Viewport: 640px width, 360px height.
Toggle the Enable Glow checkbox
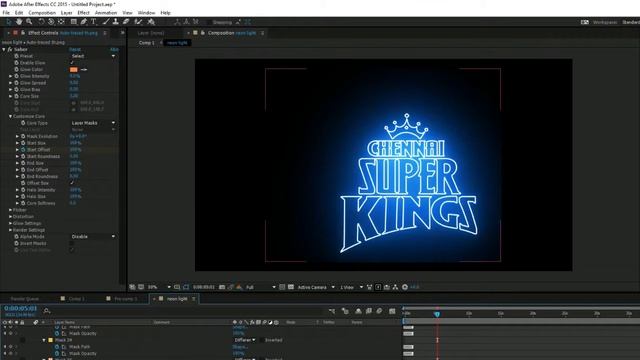72,63
